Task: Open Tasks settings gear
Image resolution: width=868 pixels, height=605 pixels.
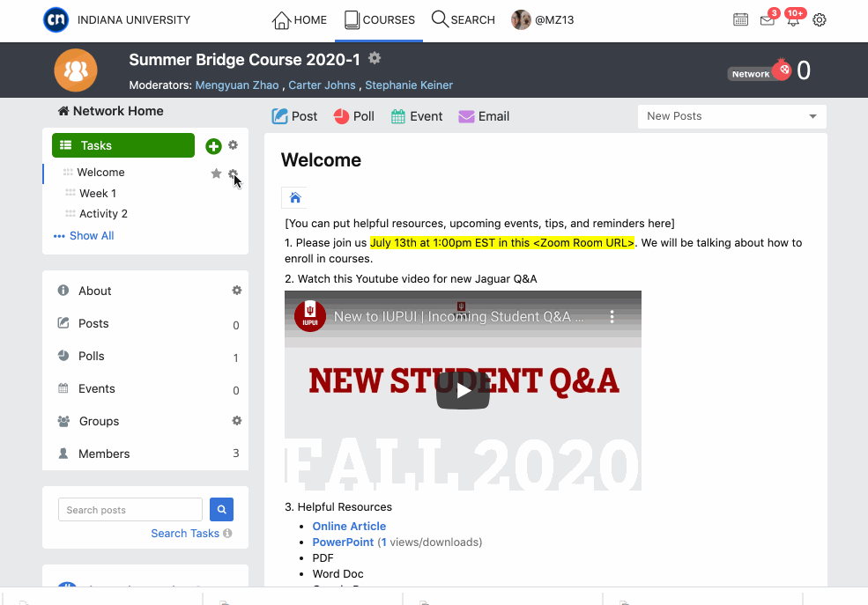Action: [233, 145]
